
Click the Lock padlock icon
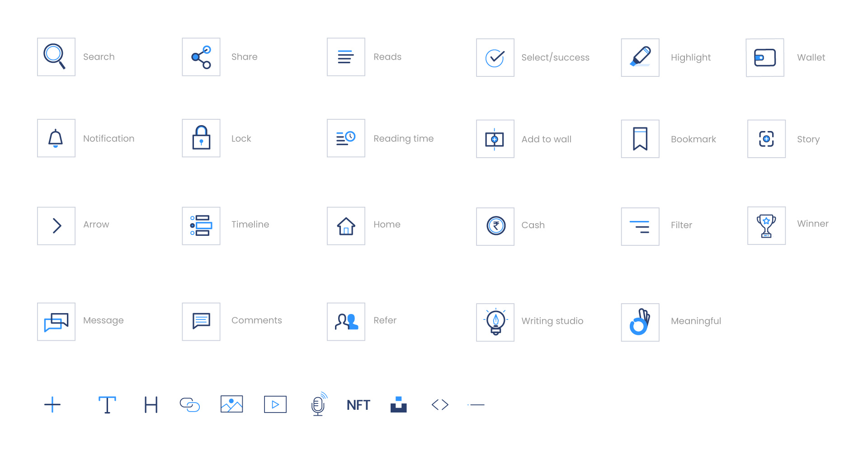point(201,138)
